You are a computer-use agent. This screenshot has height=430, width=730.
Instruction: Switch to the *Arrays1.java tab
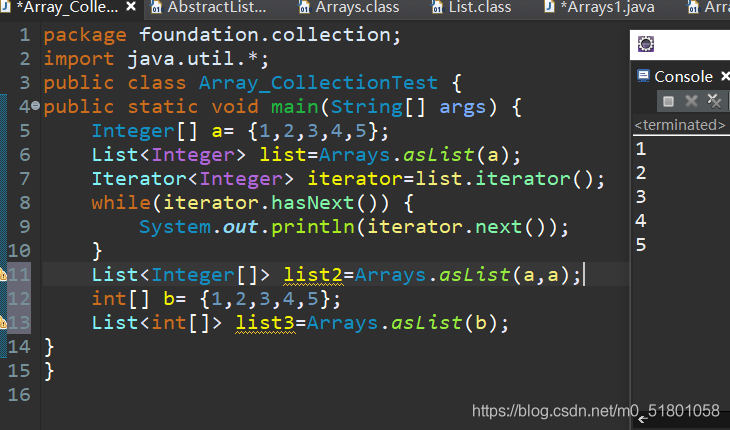coord(607,7)
